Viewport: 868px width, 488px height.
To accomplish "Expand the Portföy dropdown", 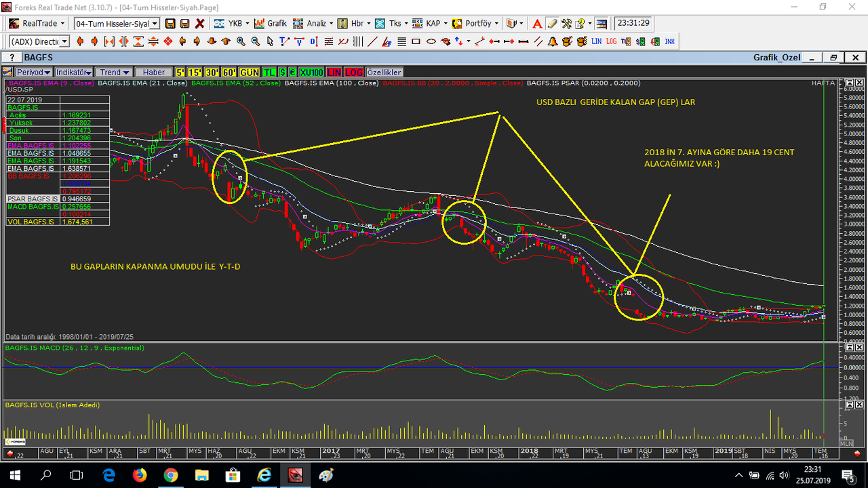I will [x=496, y=23].
